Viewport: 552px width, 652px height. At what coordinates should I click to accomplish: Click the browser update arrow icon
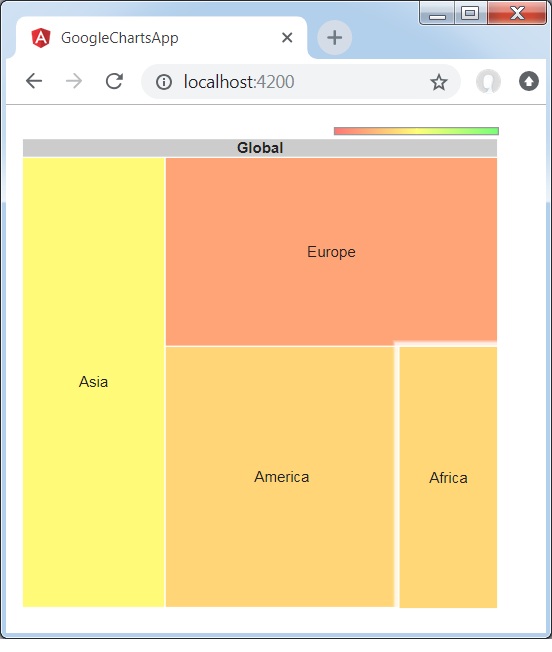tap(529, 81)
